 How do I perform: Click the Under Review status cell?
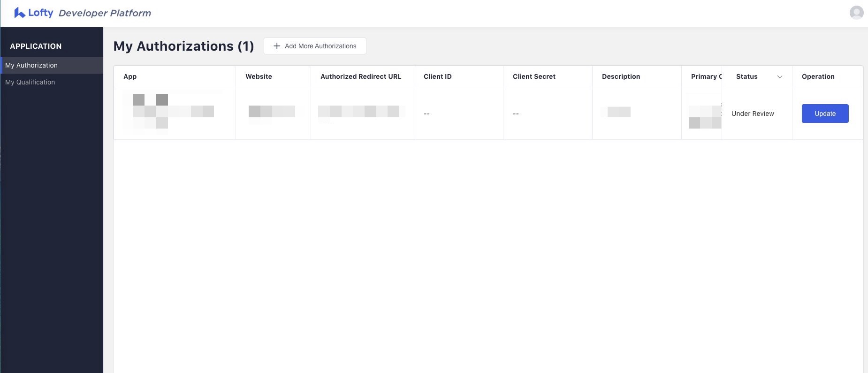(753, 114)
